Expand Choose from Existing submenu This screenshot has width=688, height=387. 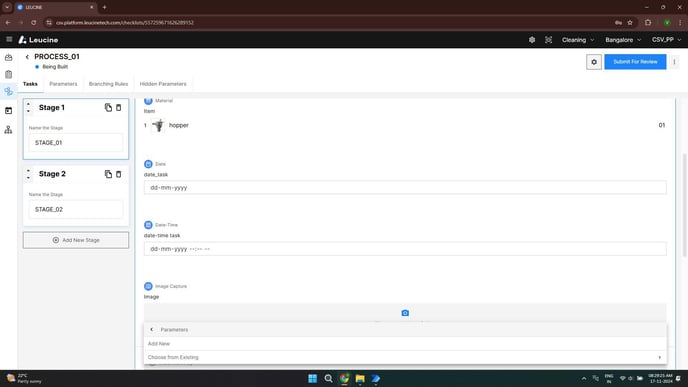pyautogui.click(x=405, y=357)
